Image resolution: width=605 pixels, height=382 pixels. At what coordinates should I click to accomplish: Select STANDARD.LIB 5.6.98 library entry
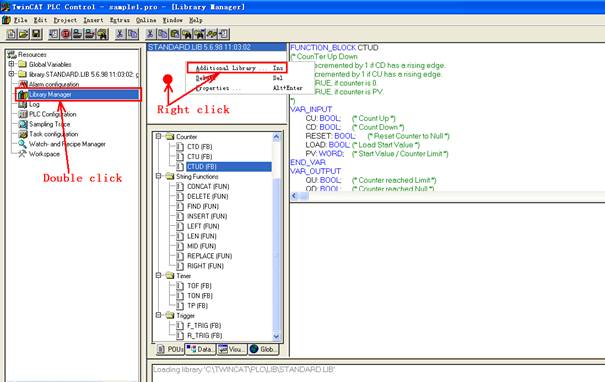(x=217, y=47)
